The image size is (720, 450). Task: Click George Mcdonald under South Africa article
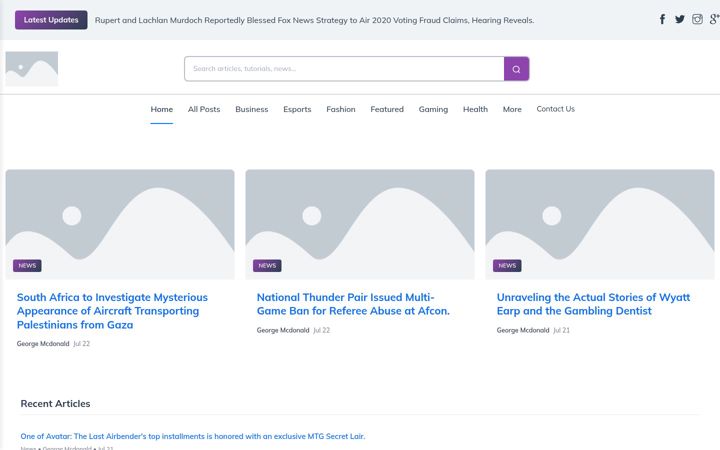click(43, 343)
